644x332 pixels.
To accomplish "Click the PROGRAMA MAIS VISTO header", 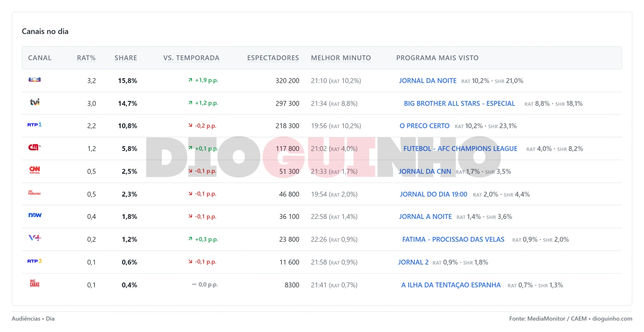I will [437, 58].
